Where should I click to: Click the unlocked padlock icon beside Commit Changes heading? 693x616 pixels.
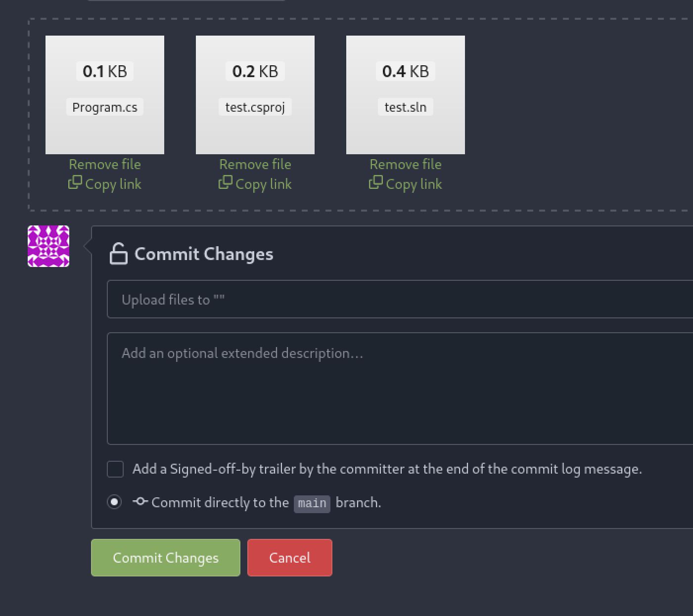(119, 254)
